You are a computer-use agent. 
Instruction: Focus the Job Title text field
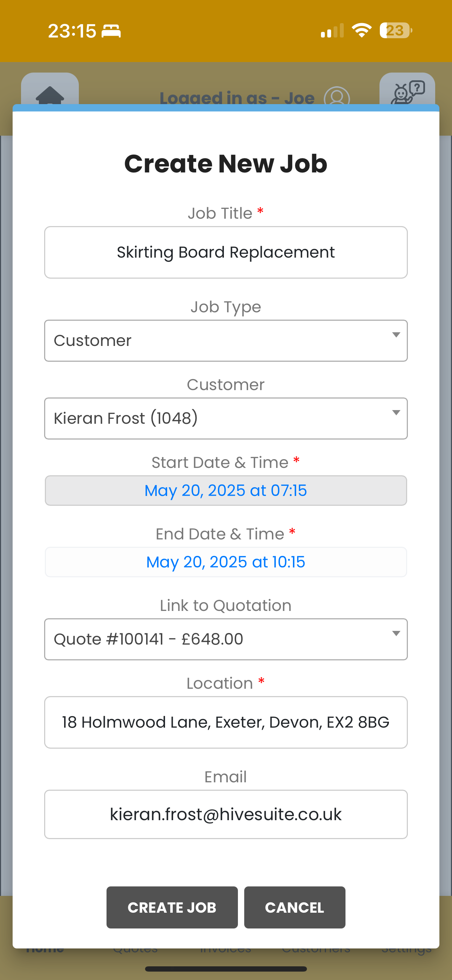click(x=226, y=252)
